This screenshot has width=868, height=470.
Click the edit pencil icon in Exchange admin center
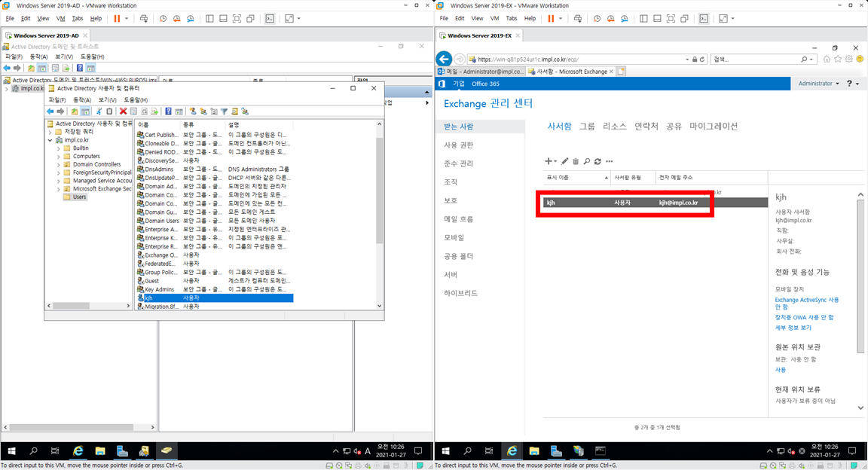(x=564, y=161)
